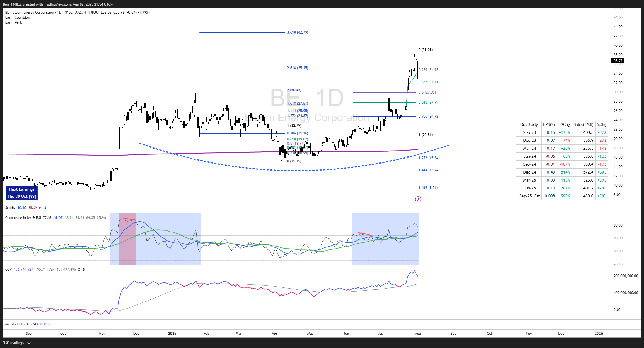Screen dimensions: 644x348
Task: Click the Mansfield RS indicator label
Action: pyautogui.click(x=15, y=324)
